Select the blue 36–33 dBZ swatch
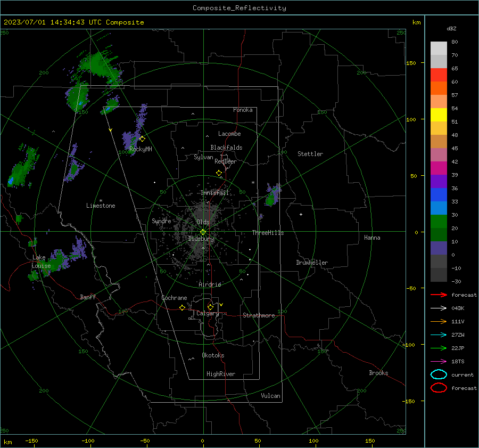479x448 pixels. pyautogui.click(x=439, y=195)
